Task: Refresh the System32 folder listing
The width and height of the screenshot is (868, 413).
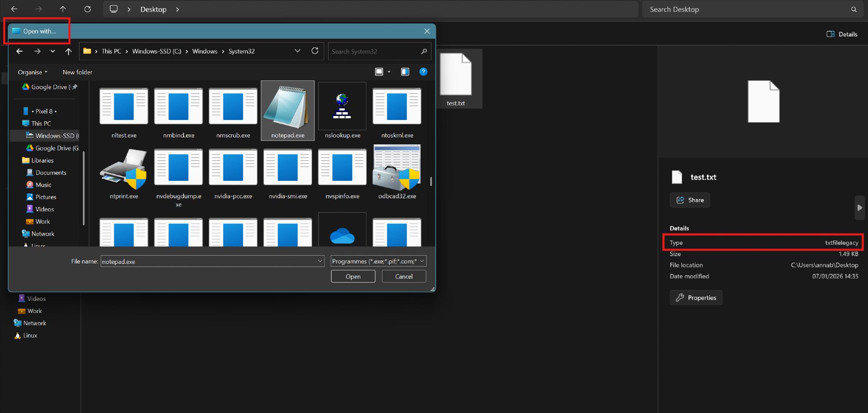Action: 315,51
